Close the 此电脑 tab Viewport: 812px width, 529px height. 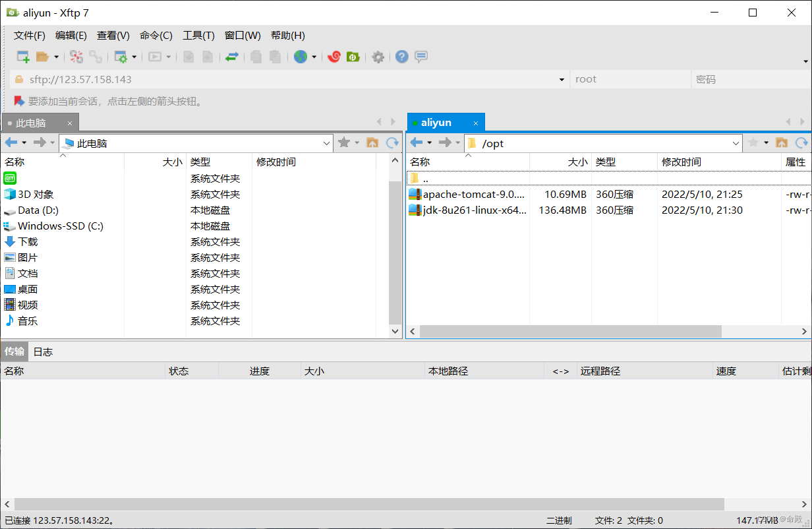tap(70, 123)
